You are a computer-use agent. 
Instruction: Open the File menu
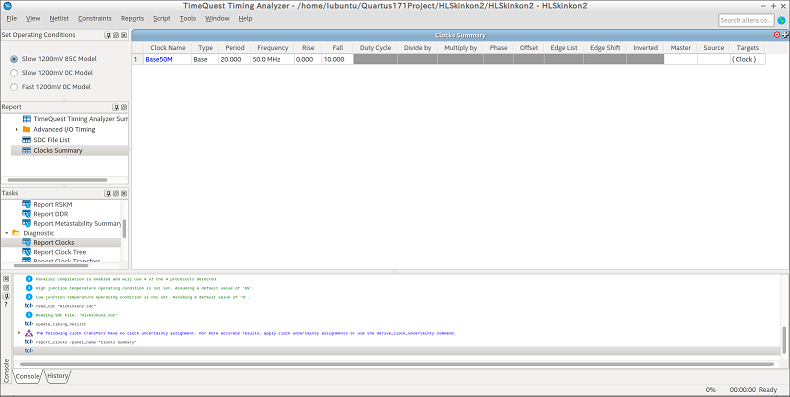click(12, 19)
